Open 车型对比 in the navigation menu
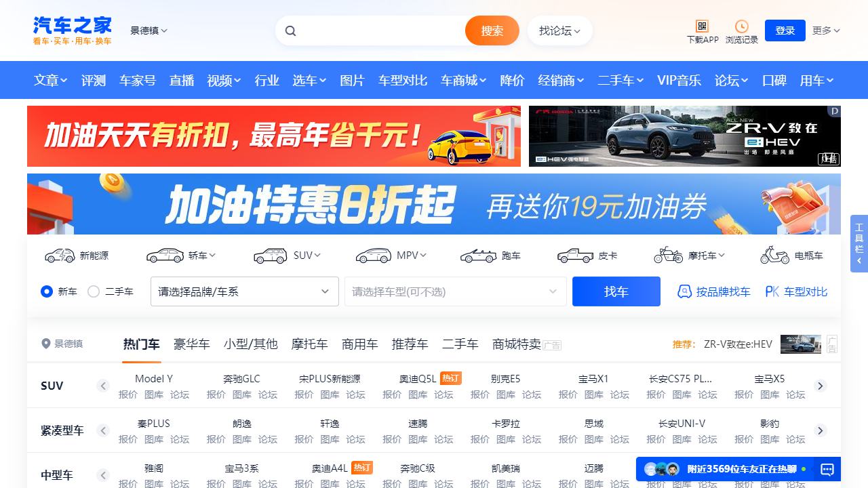 [402, 80]
